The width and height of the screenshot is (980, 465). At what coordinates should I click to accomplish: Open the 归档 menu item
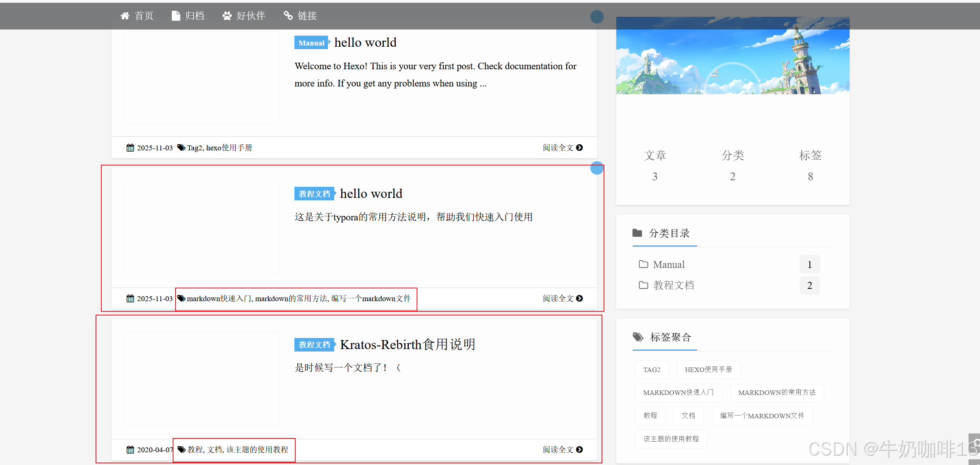point(194,16)
